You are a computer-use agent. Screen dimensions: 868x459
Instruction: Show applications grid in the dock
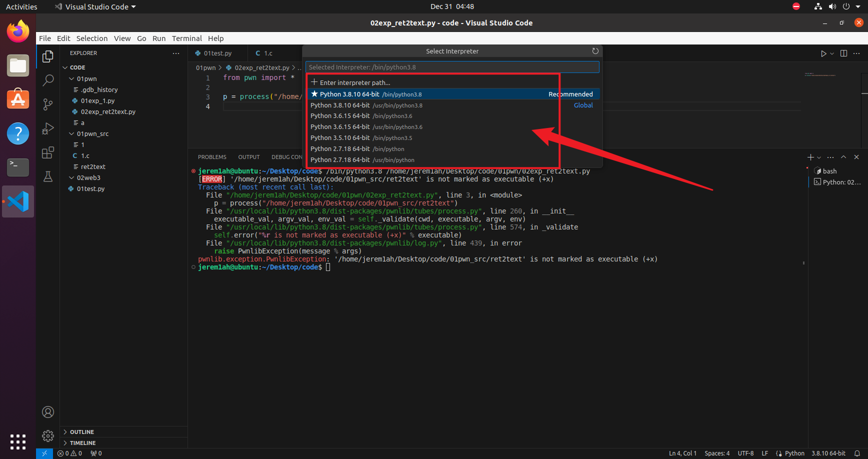[18, 441]
